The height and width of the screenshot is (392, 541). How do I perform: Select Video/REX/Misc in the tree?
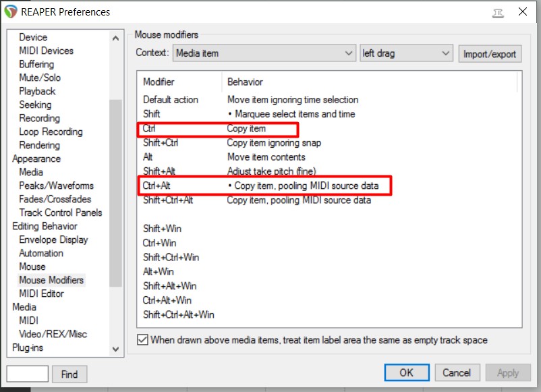(53, 334)
